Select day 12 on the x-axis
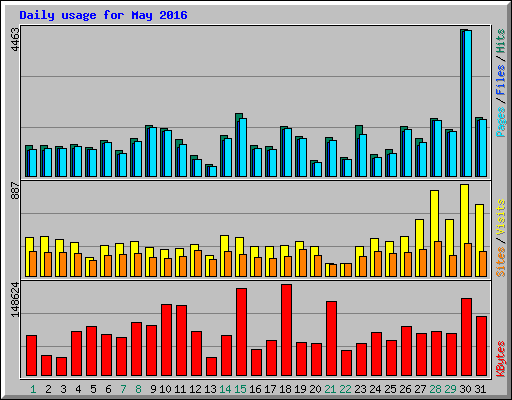 click(195, 389)
